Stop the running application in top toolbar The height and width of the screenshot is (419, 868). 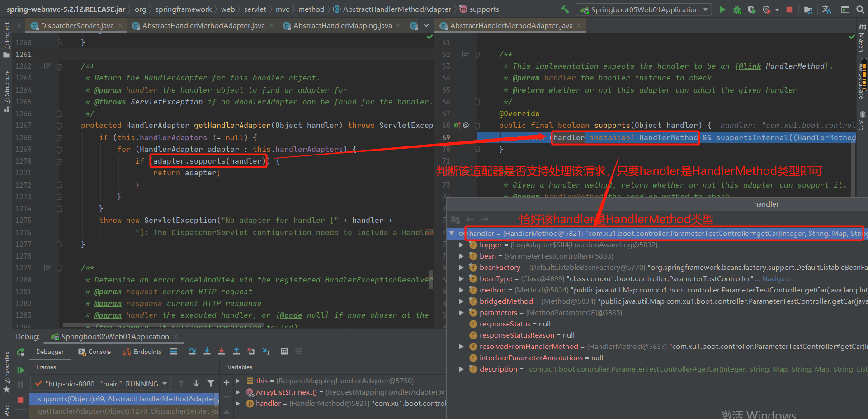click(789, 9)
